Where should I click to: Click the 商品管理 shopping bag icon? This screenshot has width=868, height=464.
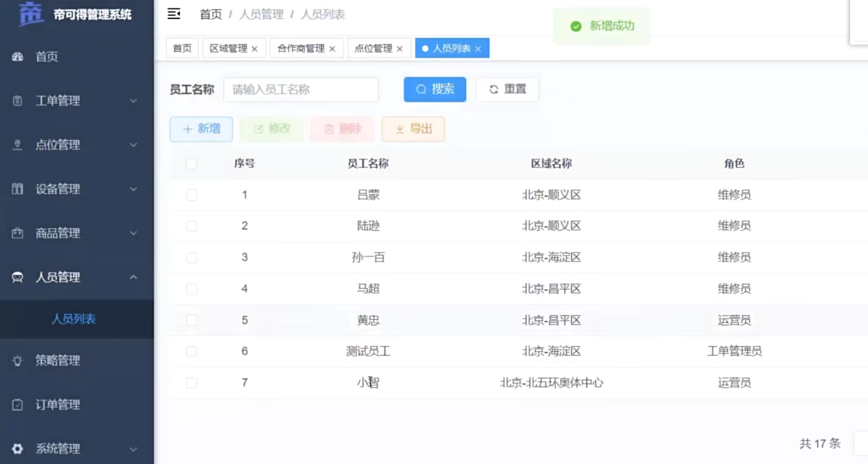[x=18, y=233]
